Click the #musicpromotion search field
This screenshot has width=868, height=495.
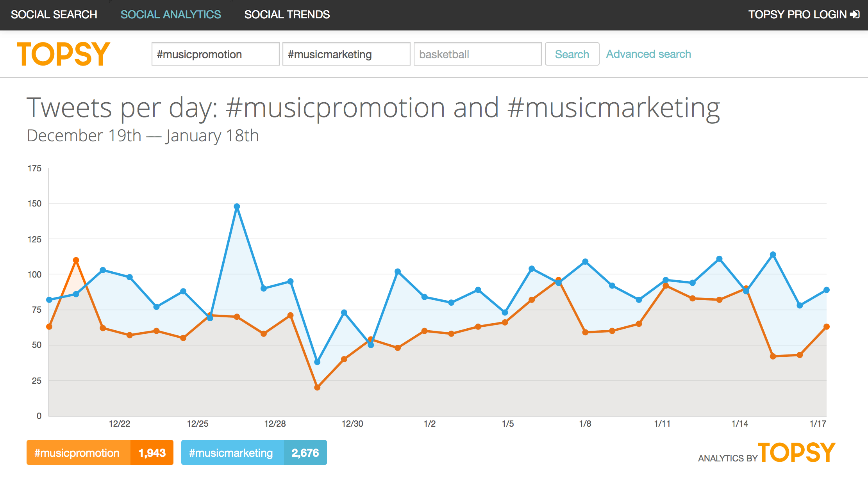tap(215, 54)
